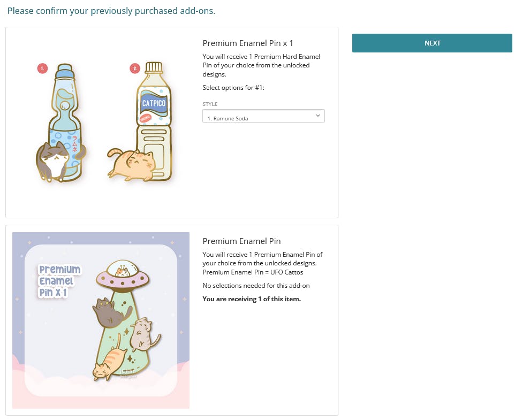The height and width of the screenshot is (420, 515).
Task: Click 'You are receiving 1 of this item' text
Action: 252,299
